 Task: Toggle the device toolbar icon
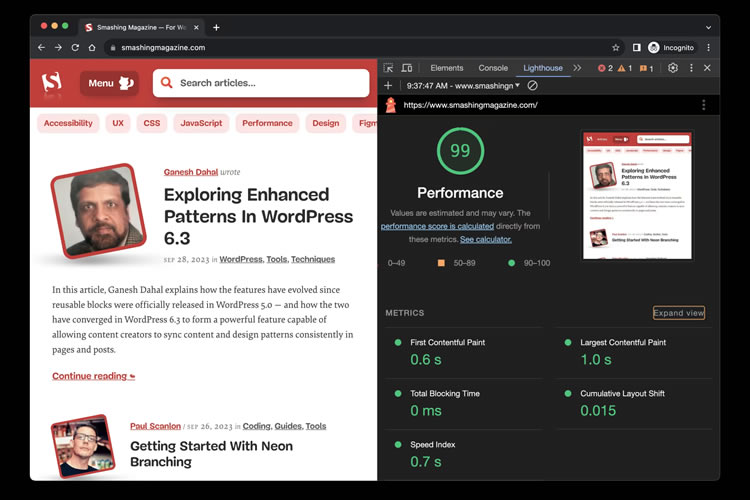point(407,68)
